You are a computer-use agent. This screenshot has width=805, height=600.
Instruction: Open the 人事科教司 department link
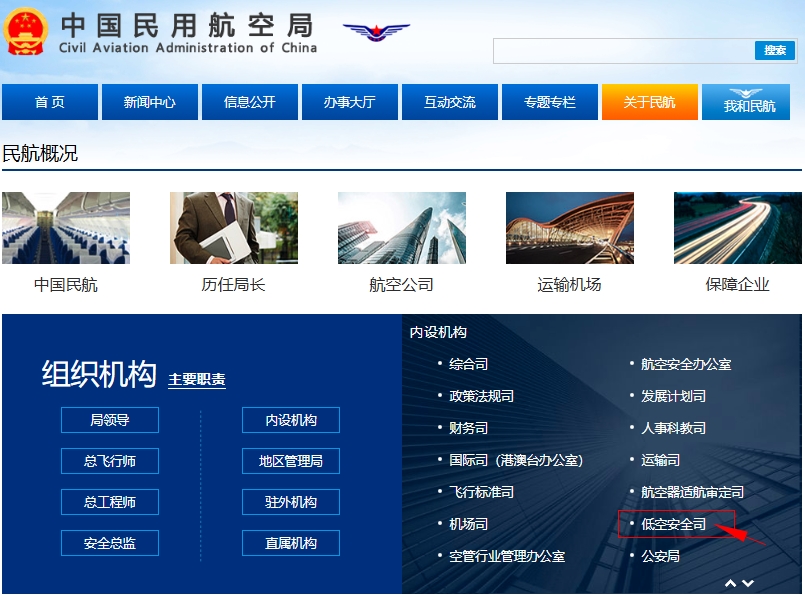point(674,428)
